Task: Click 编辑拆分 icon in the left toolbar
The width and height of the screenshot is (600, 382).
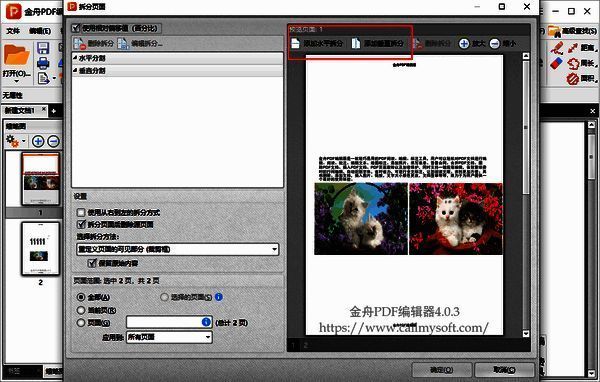Action: click(123, 44)
